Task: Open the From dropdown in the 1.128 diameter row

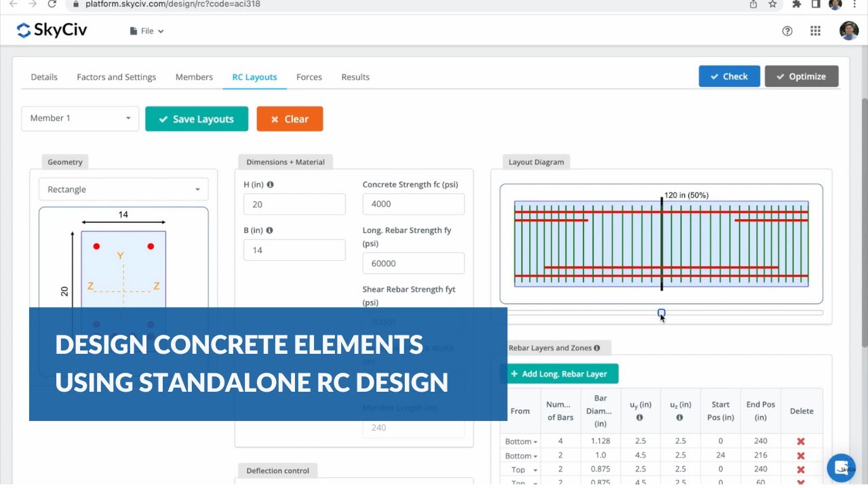Action: coord(521,441)
